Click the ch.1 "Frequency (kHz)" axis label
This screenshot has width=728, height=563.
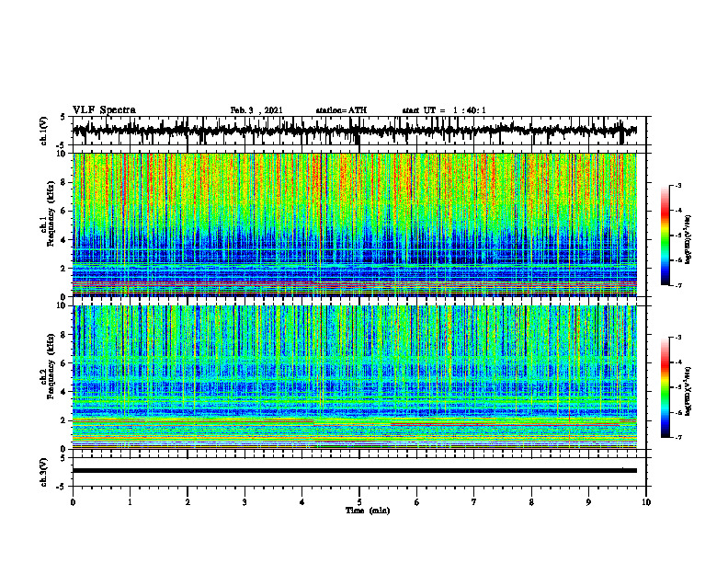(50, 213)
